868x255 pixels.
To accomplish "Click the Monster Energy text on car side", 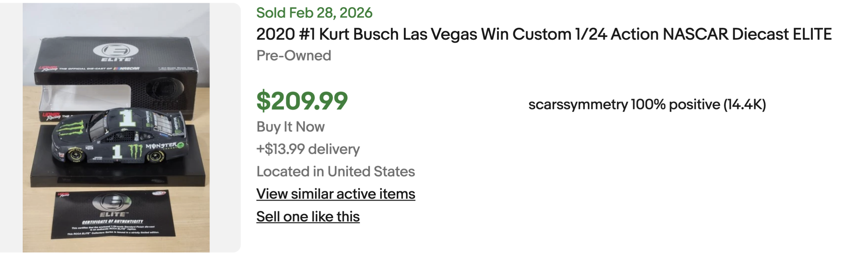I will click(x=162, y=146).
